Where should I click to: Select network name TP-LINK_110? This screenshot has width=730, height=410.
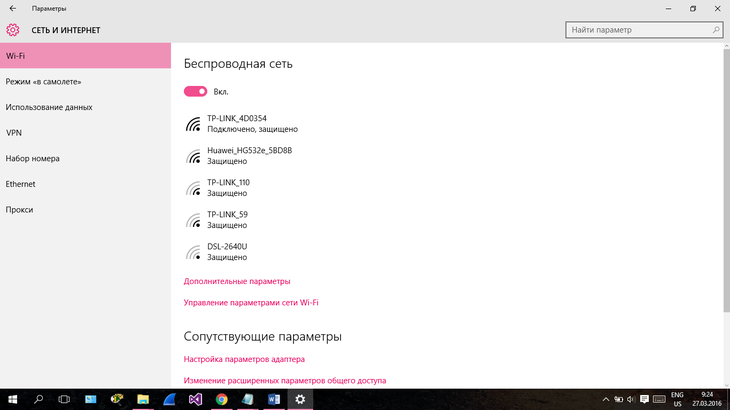point(228,183)
